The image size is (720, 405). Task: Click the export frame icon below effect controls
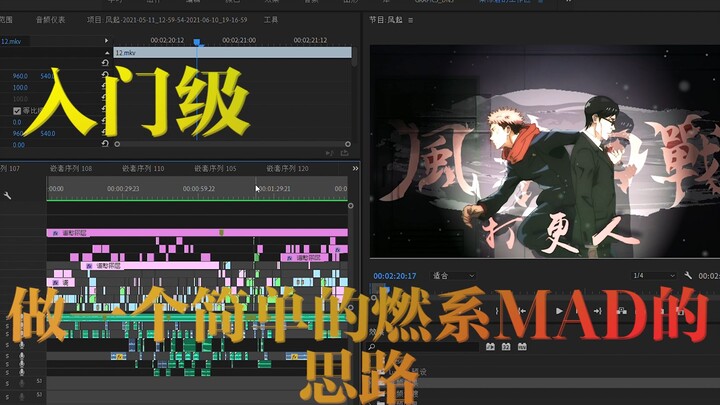pyautogui.click(x=344, y=153)
